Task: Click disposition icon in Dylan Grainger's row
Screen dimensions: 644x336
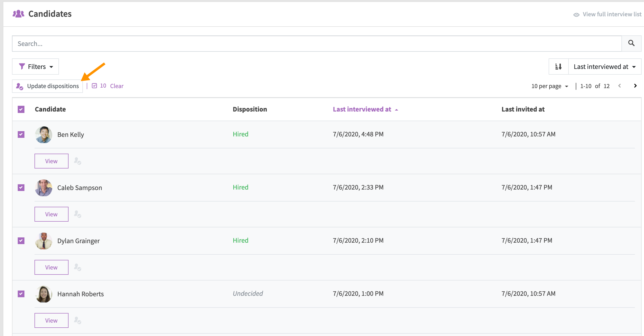Action: 77,267
